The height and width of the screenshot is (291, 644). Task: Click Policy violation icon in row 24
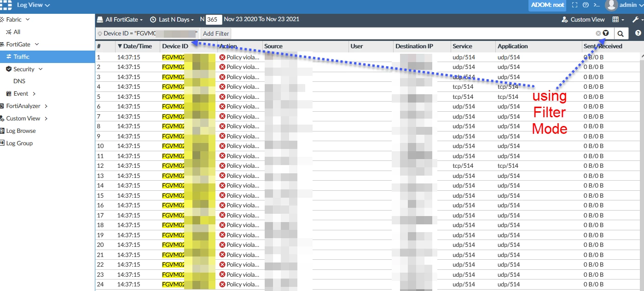point(222,285)
